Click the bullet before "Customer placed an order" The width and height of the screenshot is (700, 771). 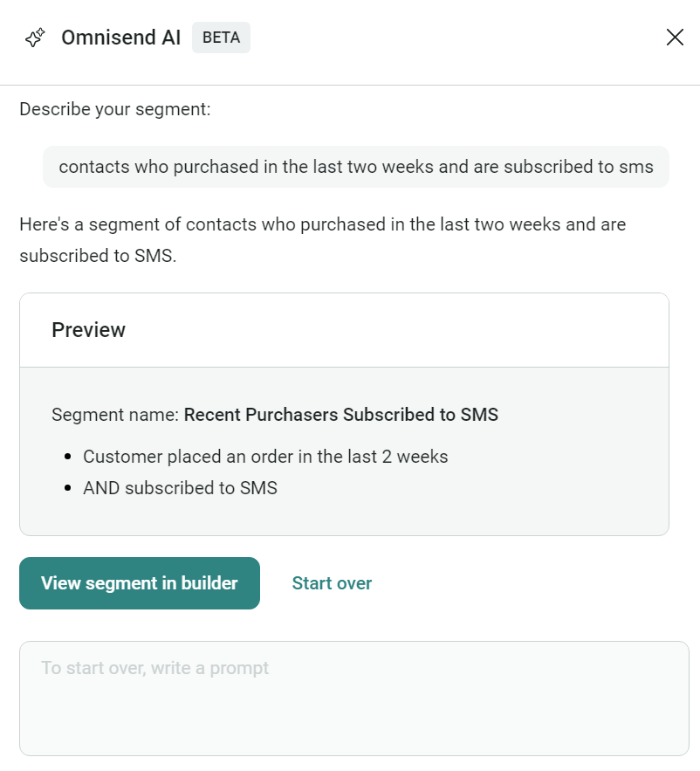[x=68, y=457]
